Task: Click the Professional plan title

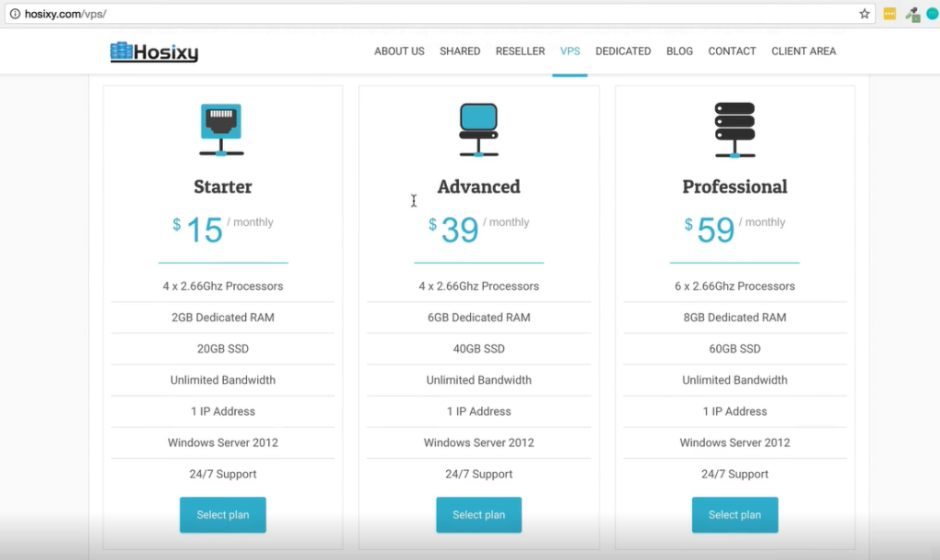Action: 735,187
